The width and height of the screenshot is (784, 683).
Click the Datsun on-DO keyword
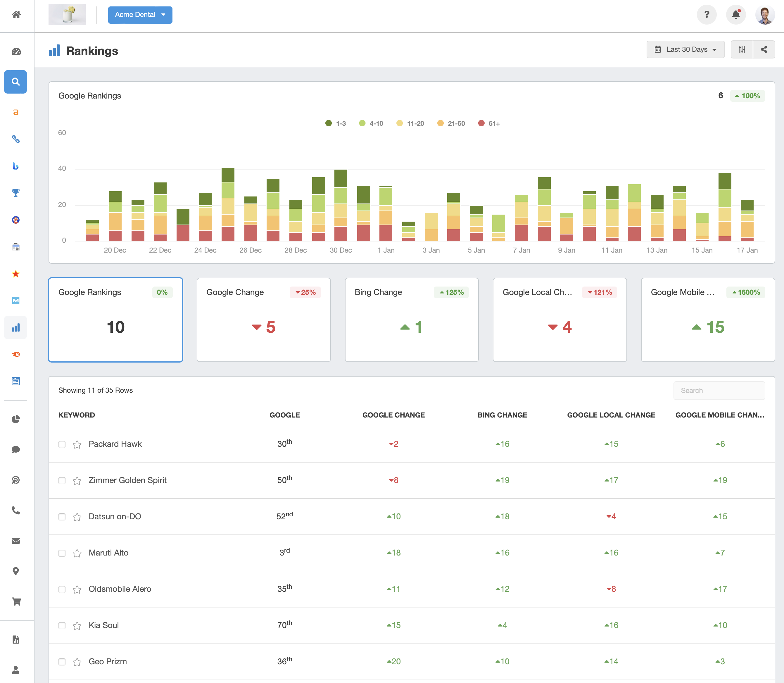115,516
